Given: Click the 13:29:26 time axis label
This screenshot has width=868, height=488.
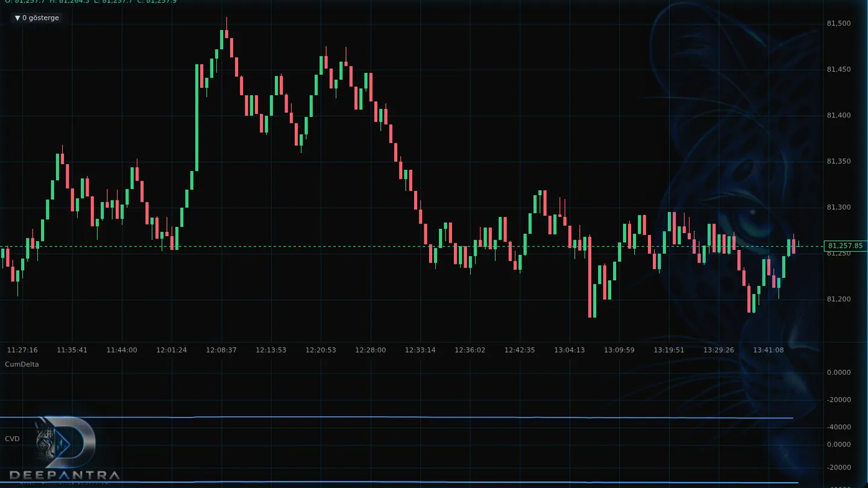Looking at the screenshot, I should (x=719, y=350).
